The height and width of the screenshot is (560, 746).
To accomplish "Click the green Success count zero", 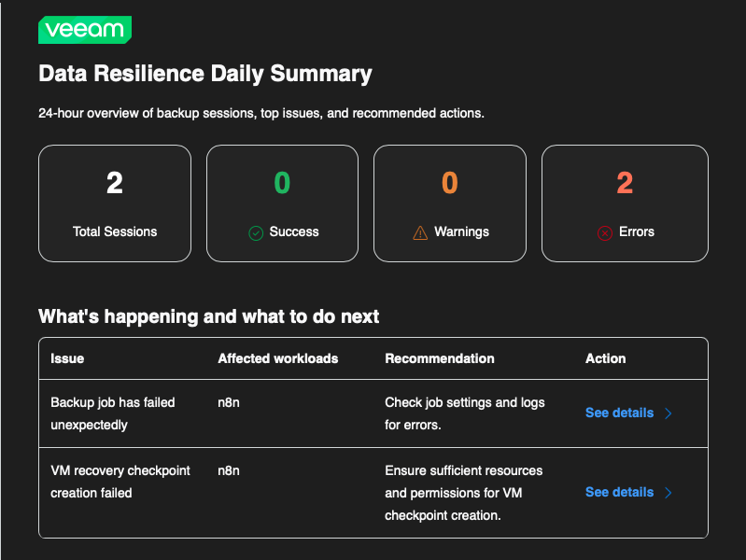I will [x=282, y=183].
